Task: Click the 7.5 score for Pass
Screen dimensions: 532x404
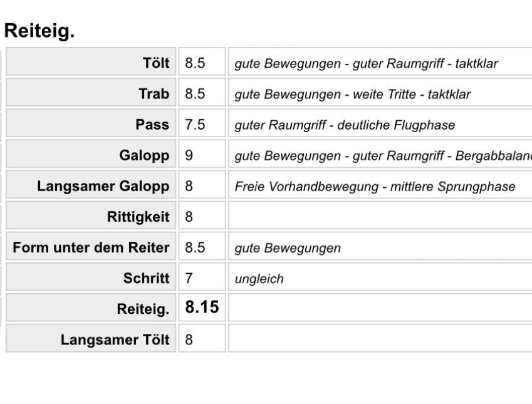Action: click(x=195, y=125)
